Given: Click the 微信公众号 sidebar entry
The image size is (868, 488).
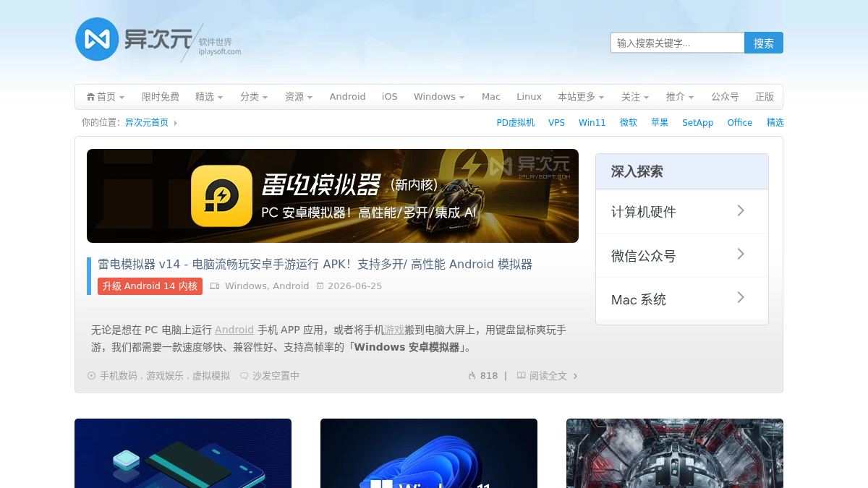Looking at the screenshot, I should pyautogui.click(x=682, y=255).
